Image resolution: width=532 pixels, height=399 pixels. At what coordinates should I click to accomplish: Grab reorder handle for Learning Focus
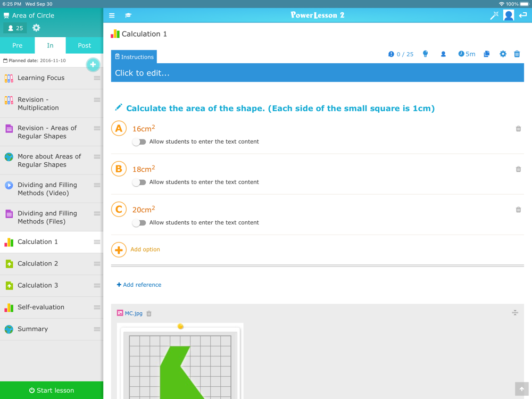coord(97,78)
